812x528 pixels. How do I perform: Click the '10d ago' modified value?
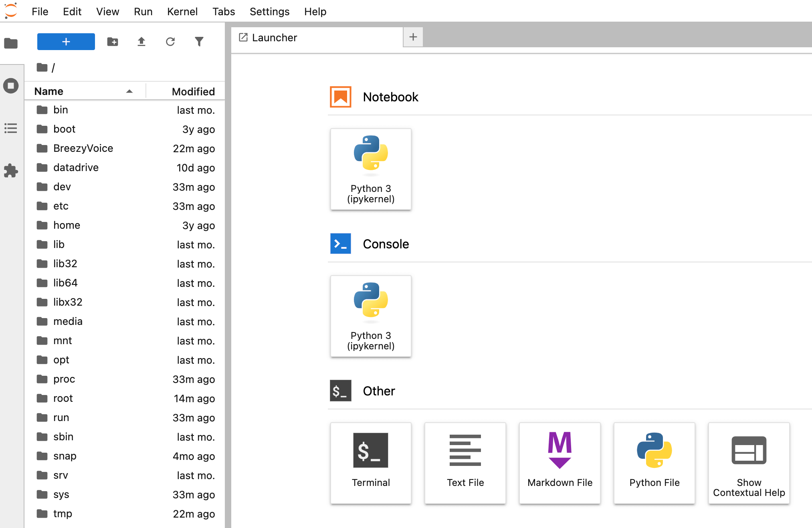pyautogui.click(x=196, y=168)
